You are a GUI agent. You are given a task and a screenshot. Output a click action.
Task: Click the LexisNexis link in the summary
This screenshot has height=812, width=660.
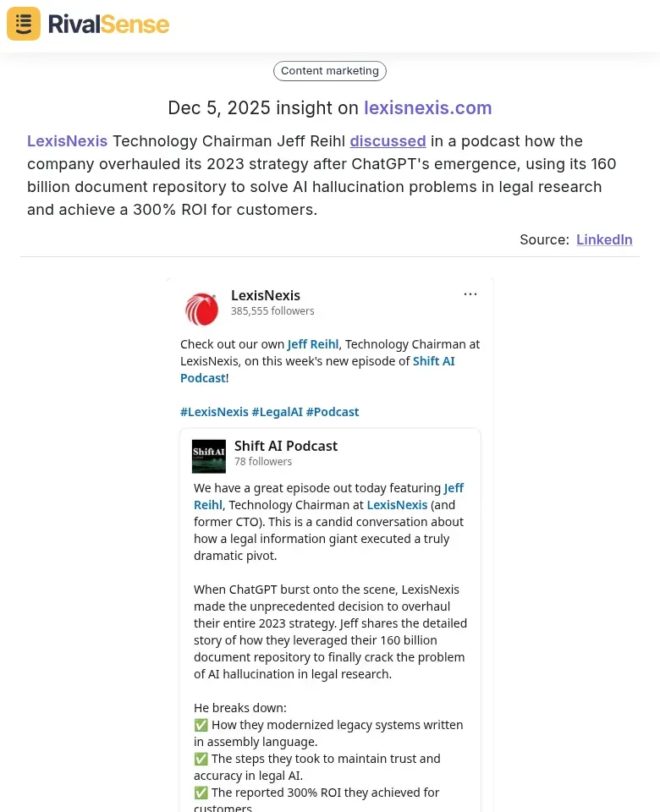(x=67, y=141)
